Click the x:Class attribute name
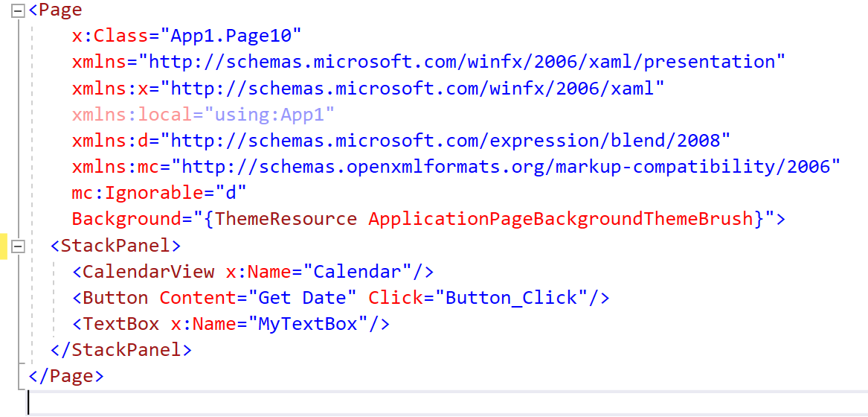868x417 pixels. tap(110, 36)
